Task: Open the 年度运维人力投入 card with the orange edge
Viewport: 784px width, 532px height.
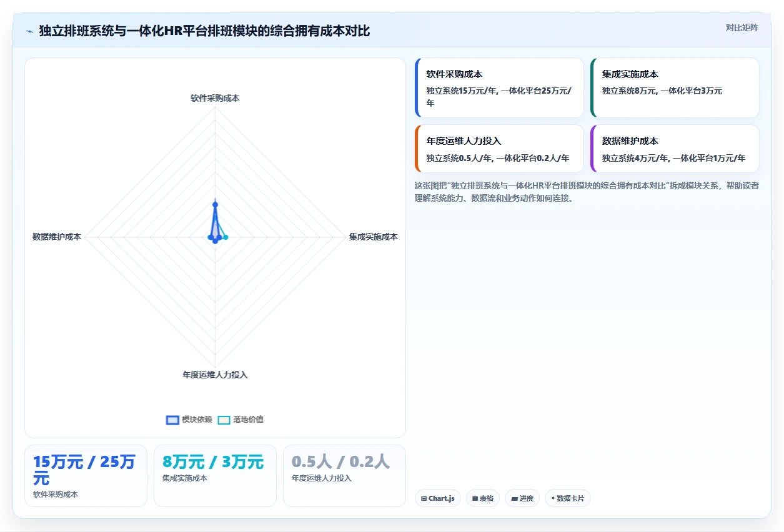Action: click(499, 149)
